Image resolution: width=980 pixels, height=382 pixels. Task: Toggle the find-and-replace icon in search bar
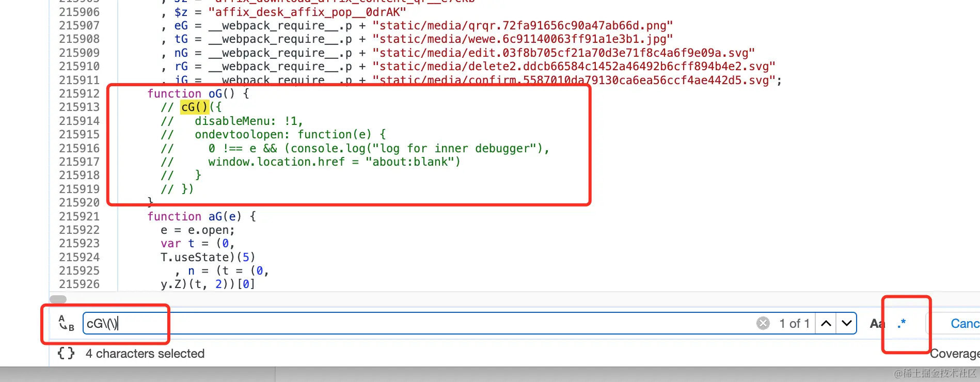point(66,323)
